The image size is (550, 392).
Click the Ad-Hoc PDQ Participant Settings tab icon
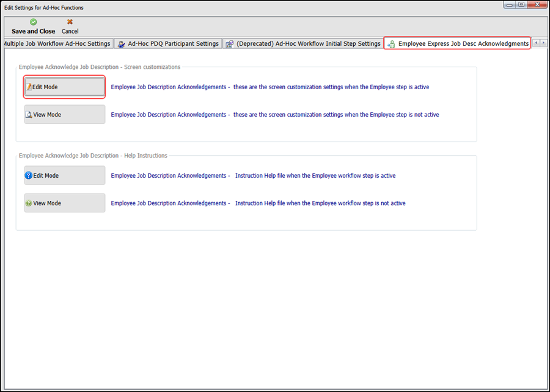[122, 44]
